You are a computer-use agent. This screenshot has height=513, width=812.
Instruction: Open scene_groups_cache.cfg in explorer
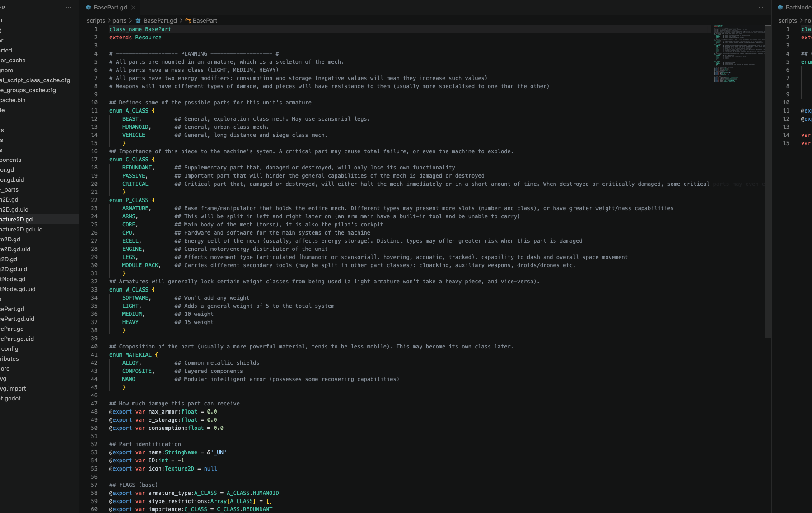click(x=39, y=90)
